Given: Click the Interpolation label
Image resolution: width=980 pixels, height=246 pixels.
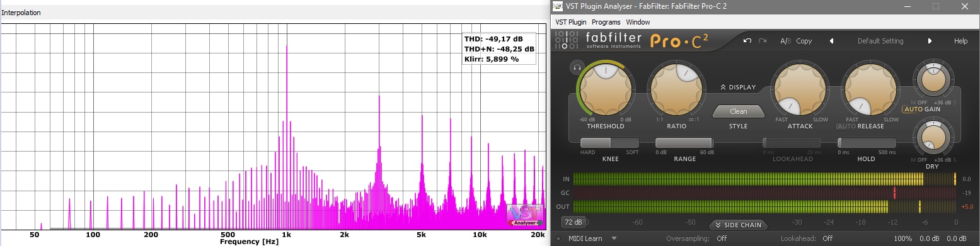Looking at the screenshot, I should click(x=21, y=13).
